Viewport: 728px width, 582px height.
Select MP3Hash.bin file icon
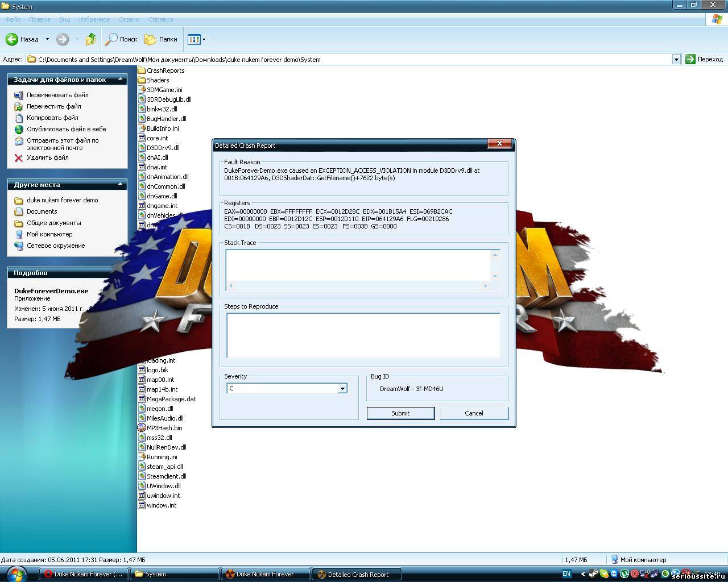click(142, 428)
